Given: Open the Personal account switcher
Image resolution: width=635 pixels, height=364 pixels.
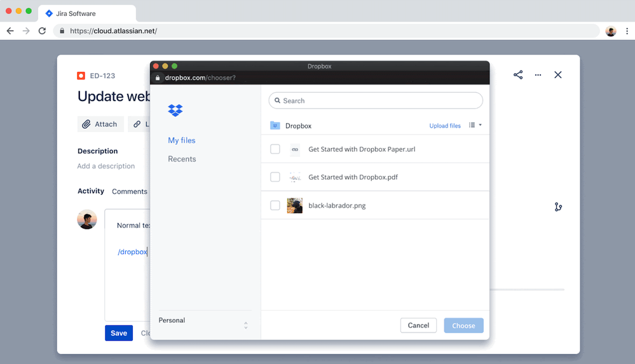Looking at the screenshot, I should (x=203, y=325).
